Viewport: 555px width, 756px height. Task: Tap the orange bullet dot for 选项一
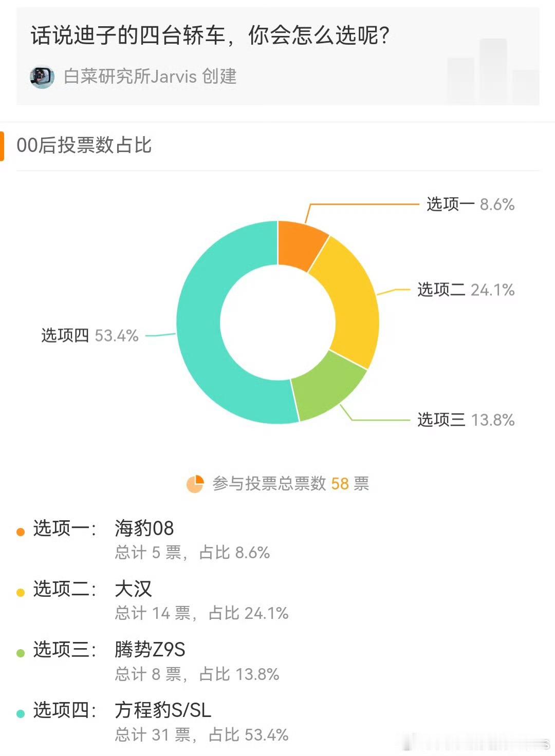[x=21, y=532]
